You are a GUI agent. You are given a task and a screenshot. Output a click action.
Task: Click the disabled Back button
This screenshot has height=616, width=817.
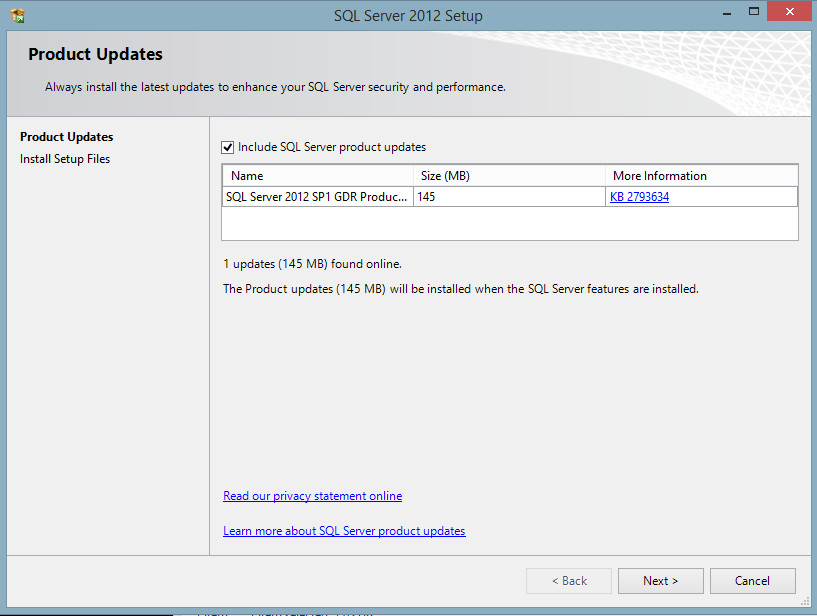point(569,581)
